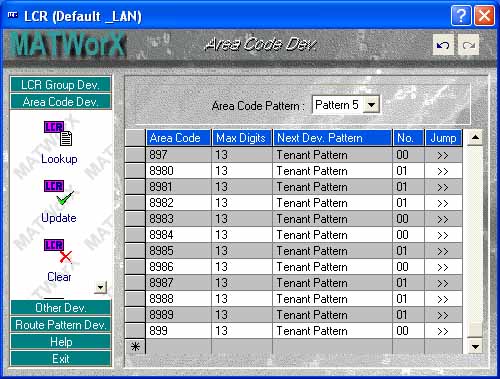Click the LCR title bar app icon

pos(13,15)
